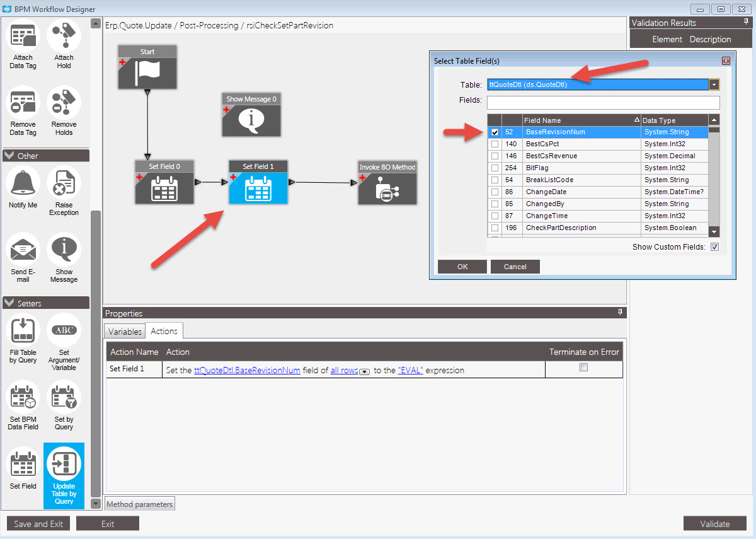
Task: Pin the Validation Results panel
Action: click(x=747, y=22)
